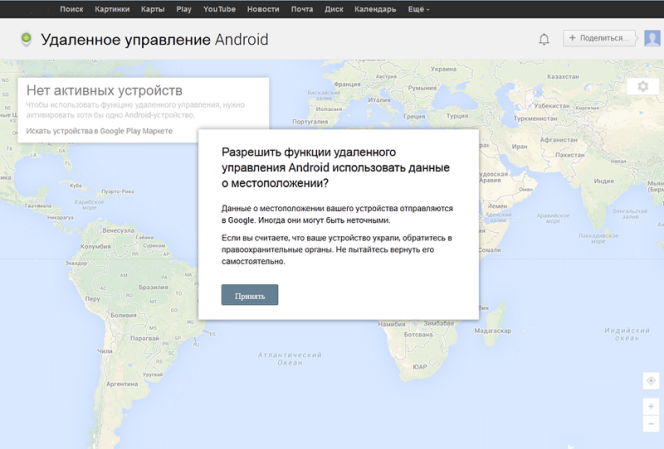Open Диск in the top bar

pos(334,9)
